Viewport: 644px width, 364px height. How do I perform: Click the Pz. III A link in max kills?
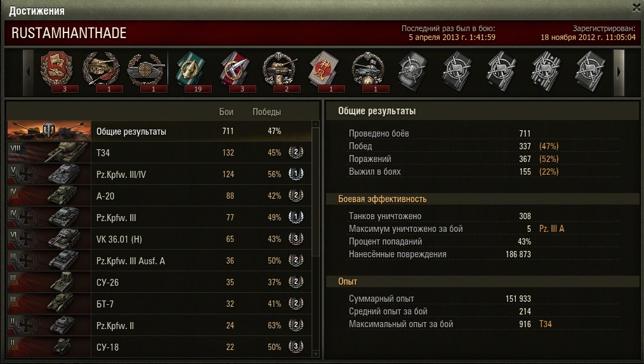(551, 229)
